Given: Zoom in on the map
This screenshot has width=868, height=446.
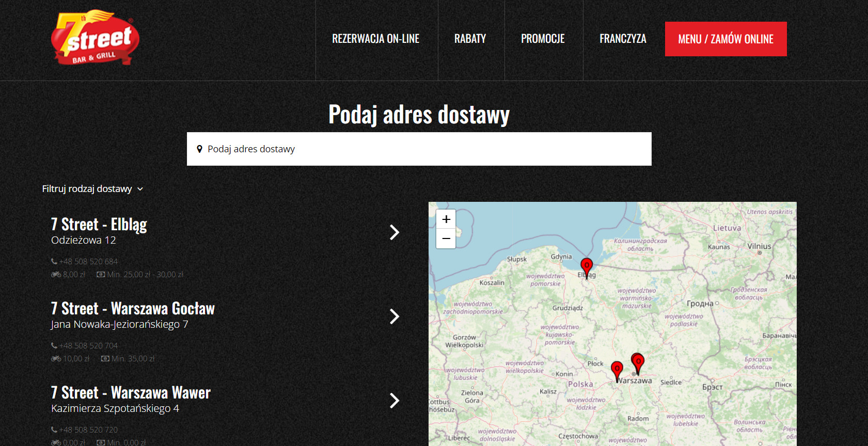Looking at the screenshot, I should pyautogui.click(x=446, y=219).
